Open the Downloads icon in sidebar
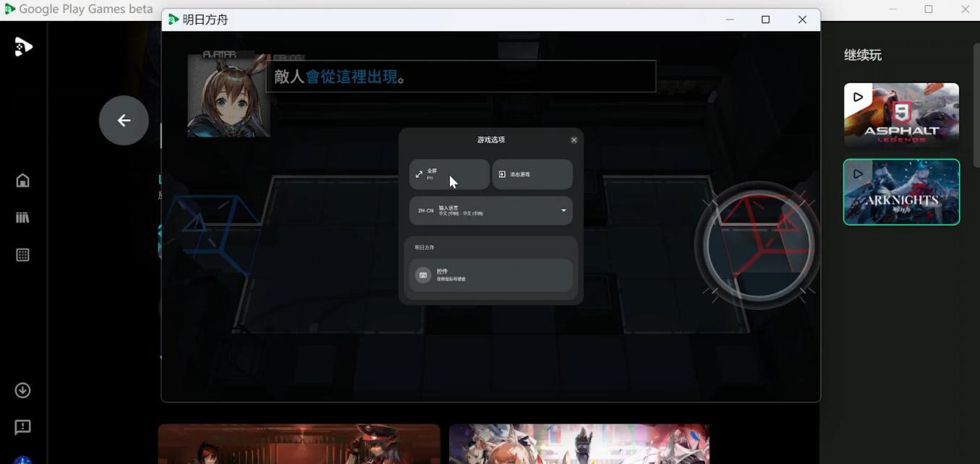 point(22,390)
